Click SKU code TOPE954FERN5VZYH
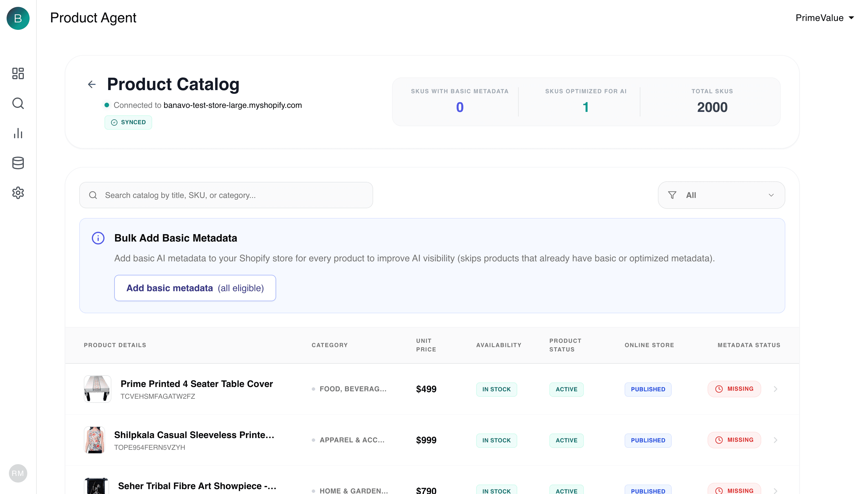The width and height of the screenshot is (868, 494). pos(150,448)
